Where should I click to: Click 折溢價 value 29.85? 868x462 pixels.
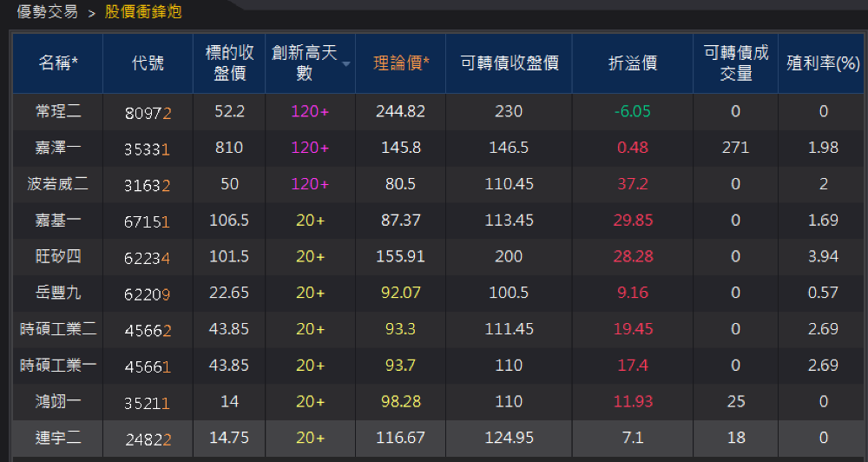click(633, 220)
